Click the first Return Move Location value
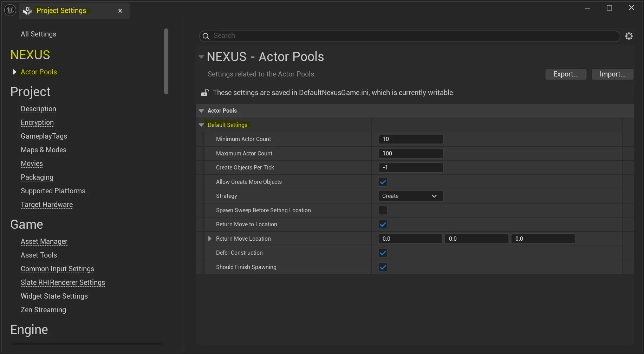The width and height of the screenshot is (644, 354). click(x=410, y=239)
